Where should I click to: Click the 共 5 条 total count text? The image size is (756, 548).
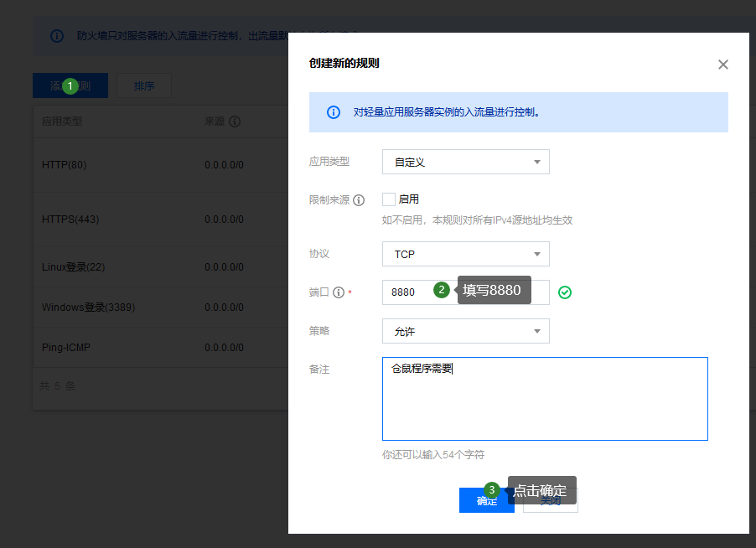click(x=57, y=386)
